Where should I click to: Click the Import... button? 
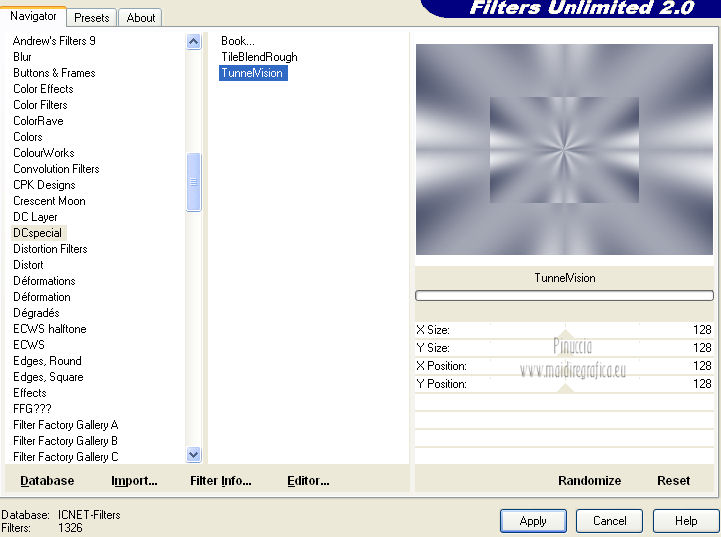pyautogui.click(x=134, y=481)
